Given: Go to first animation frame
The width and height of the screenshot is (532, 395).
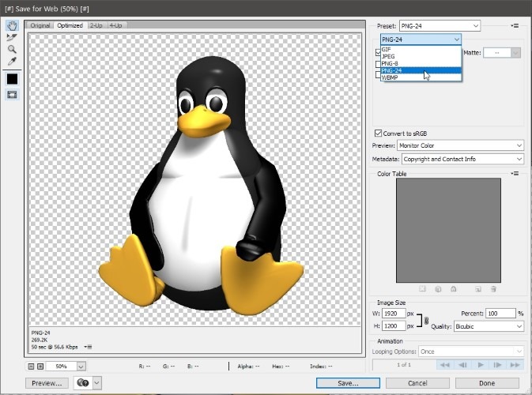Looking at the screenshot, I should pyautogui.click(x=445, y=365).
